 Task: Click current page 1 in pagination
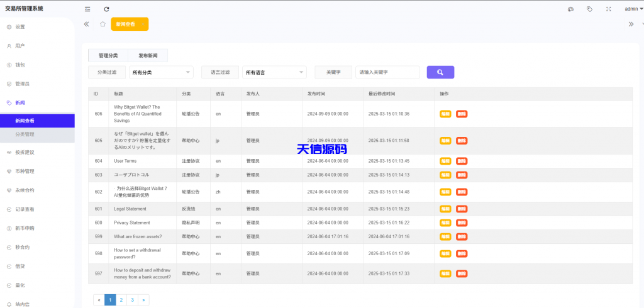110,300
